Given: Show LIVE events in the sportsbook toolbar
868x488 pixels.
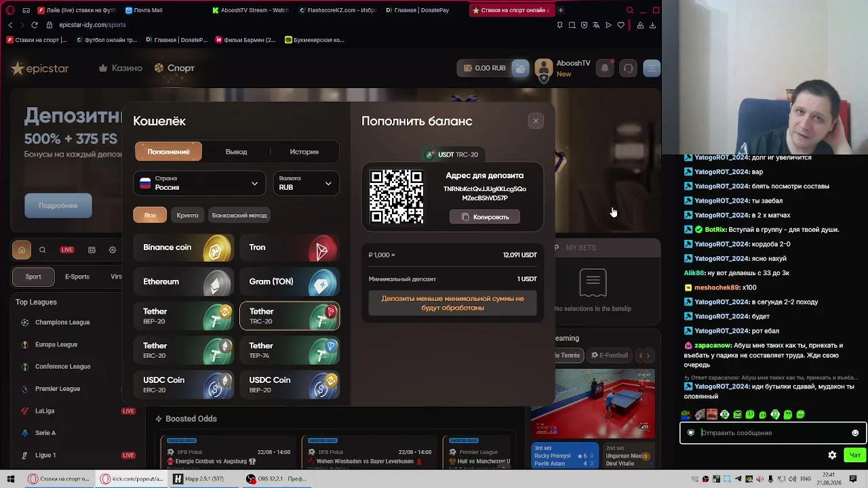Looking at the screenshot, I should point(66,250).
